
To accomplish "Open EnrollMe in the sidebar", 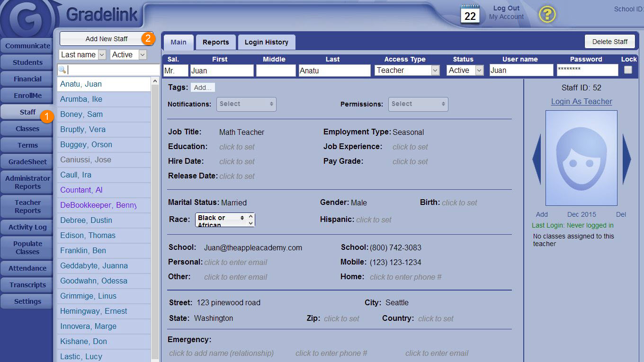I will pos(27,96).
